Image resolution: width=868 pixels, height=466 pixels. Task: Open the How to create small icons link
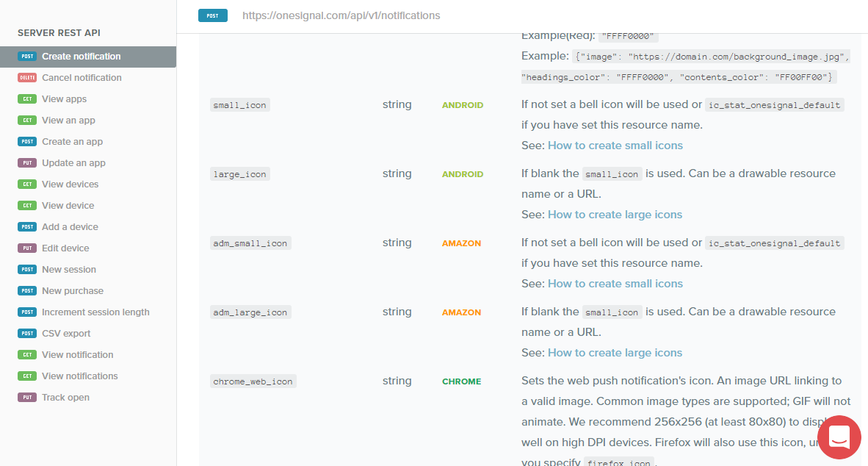615,145
